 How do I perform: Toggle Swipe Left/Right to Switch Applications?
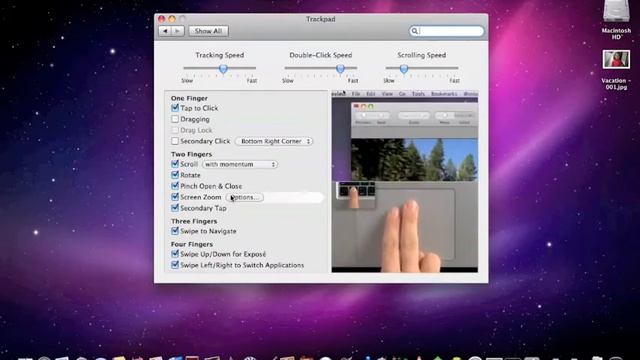click(175, 265)
